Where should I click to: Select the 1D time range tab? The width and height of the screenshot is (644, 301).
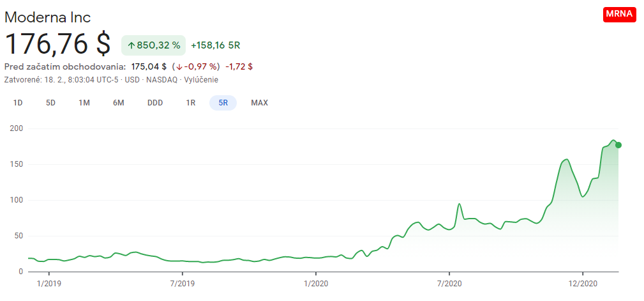coord(18,103)
